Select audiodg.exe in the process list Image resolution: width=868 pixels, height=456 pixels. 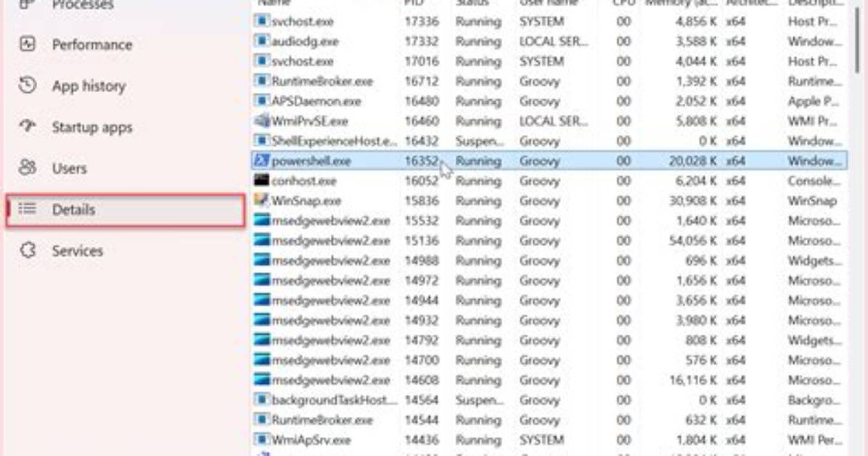305,41
